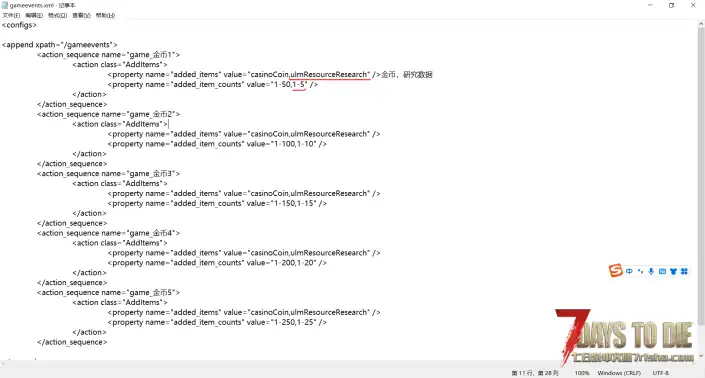
Task: Toggle Chinese/English mode on IME bar
Action: 629,271
